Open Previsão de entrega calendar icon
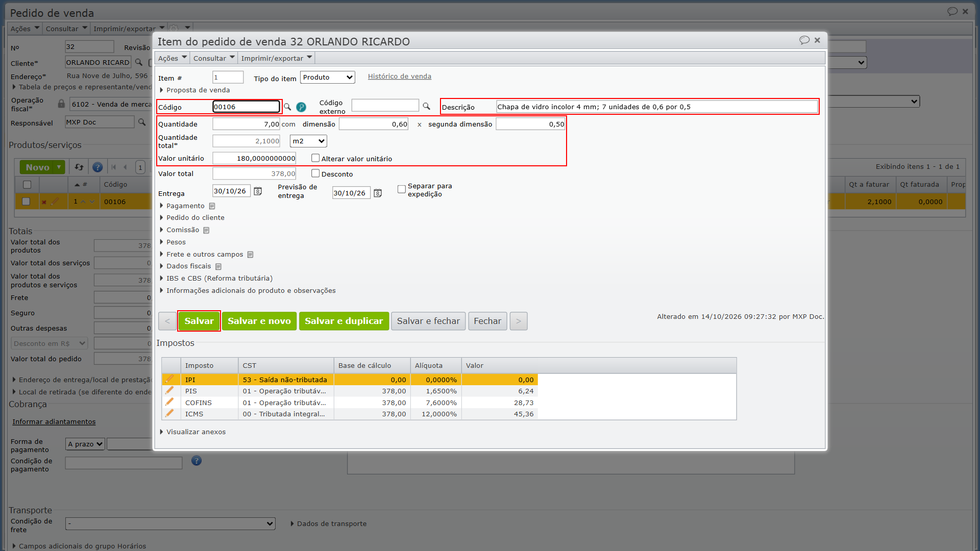 point(378,193)
